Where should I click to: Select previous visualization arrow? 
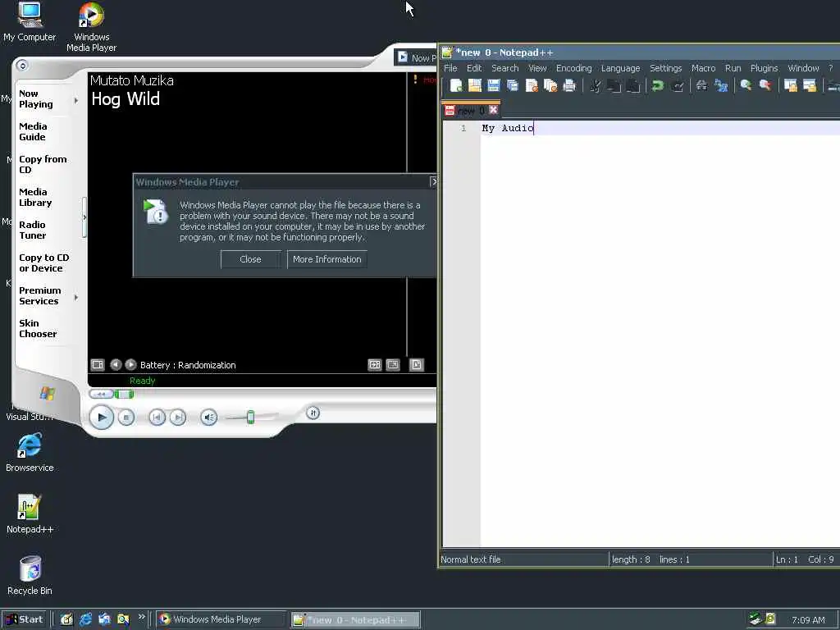116,365
